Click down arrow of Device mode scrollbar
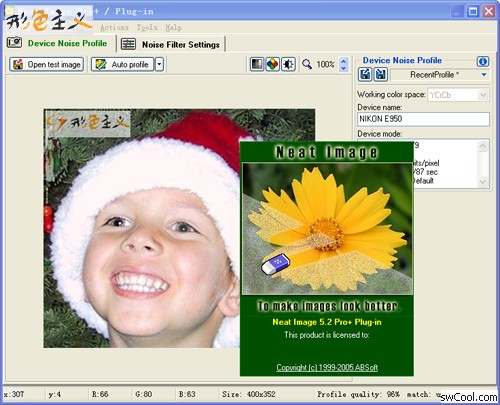The width and height of the screenshot is (500, 405). [483, 182]
